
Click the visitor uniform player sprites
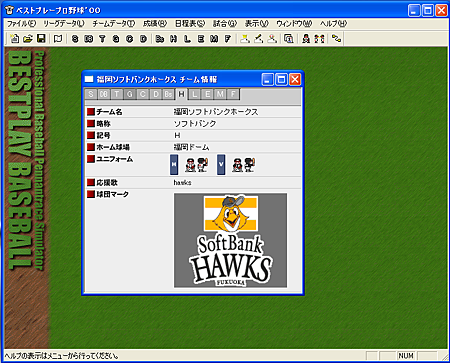click(244, 165)
